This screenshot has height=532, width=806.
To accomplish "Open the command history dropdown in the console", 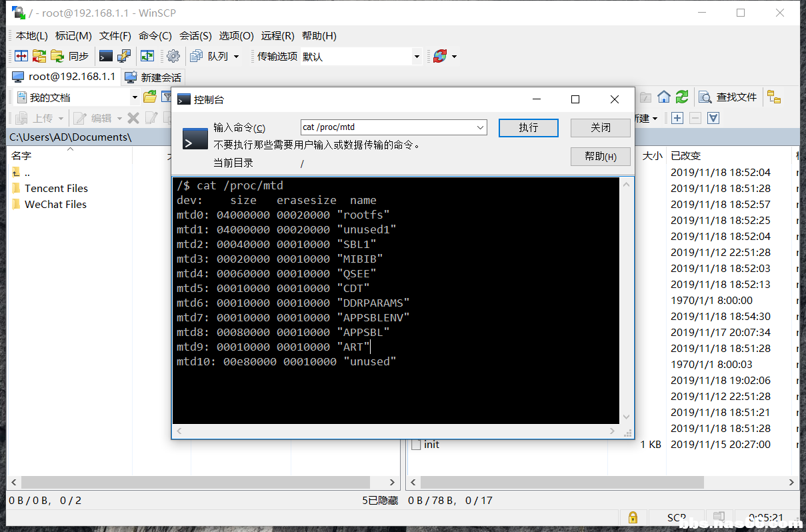I will click(x=481, y=127).
